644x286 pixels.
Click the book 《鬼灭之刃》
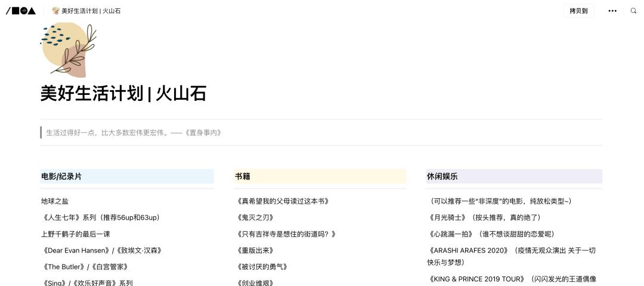[255, 217]
